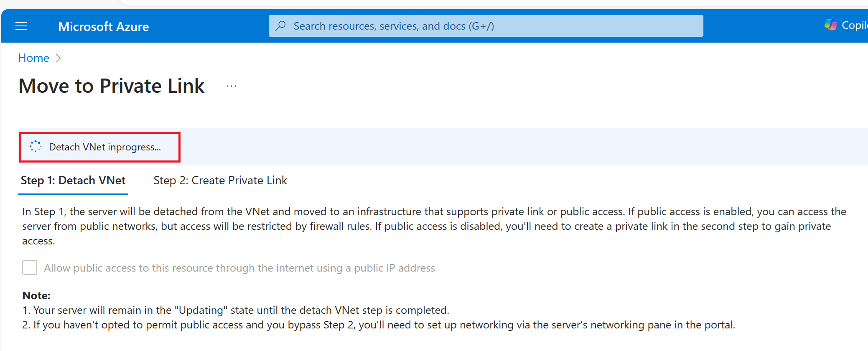868x351 pixels.
Task: Click the bold Note: heading
Action: (36, 295)
